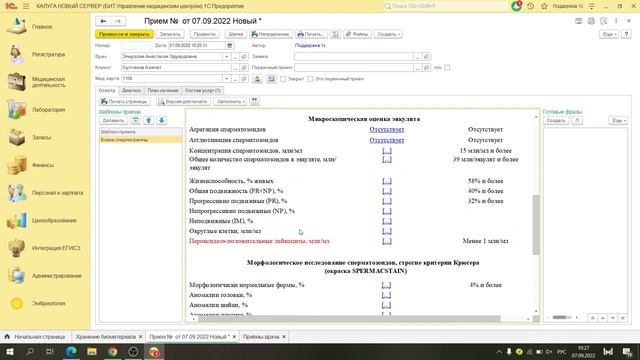Image resolution: width=640 pixels, height=360 pixels.
Task: Open the Windows Start menu
Action: 9,351
